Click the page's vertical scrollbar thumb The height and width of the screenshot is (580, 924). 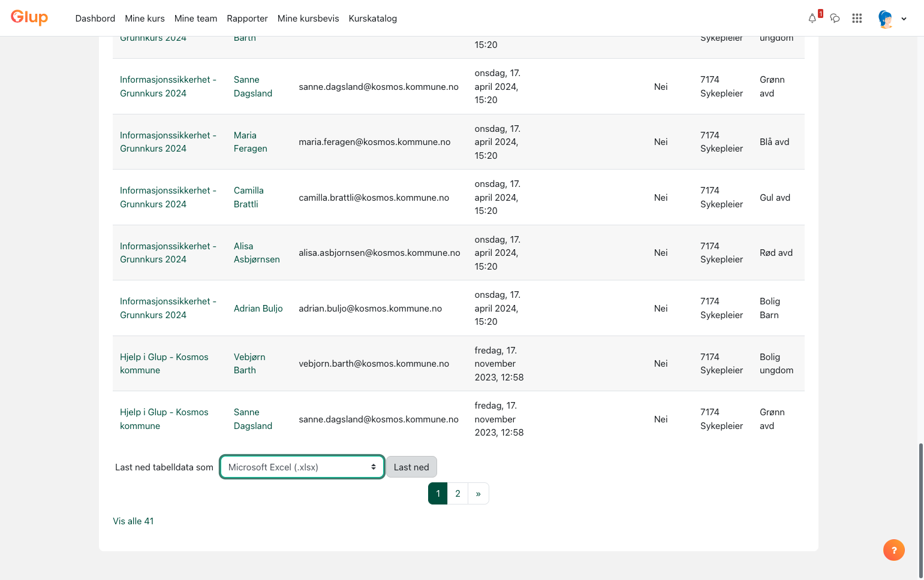pyautogui.click(x=921, y=510)
